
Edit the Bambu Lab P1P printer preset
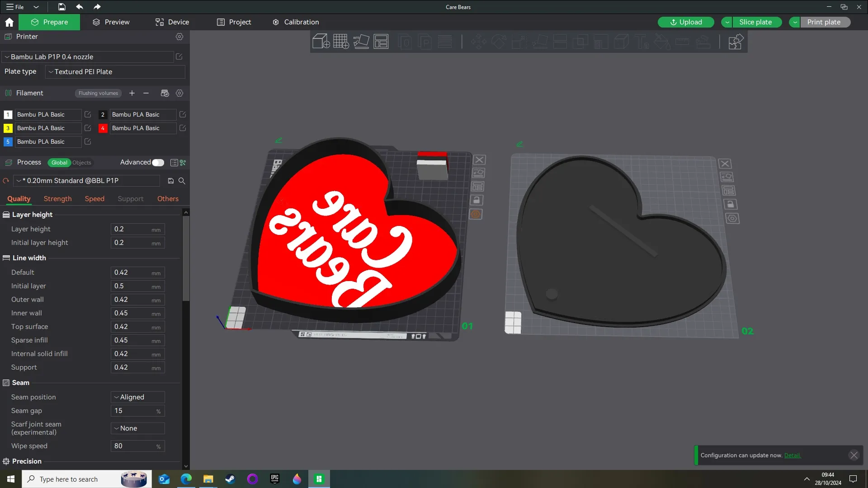pyautogui.click(x=179, y=57)
